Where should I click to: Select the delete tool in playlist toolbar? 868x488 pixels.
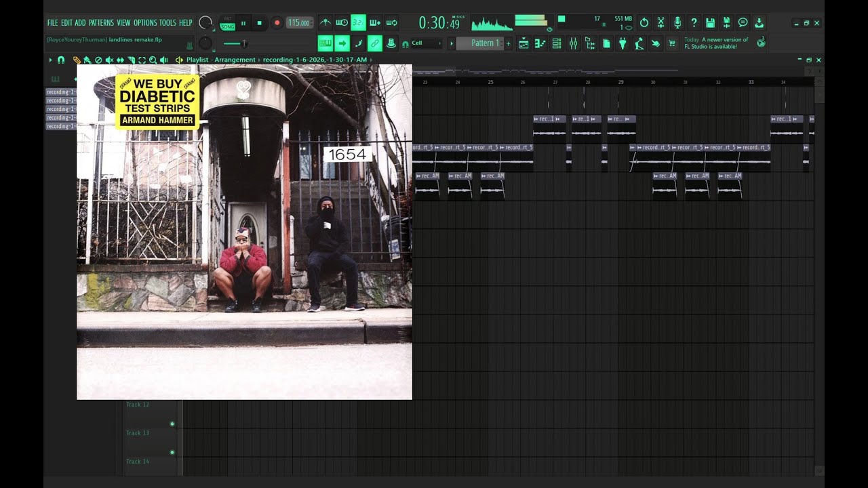[x=98, y=60]
